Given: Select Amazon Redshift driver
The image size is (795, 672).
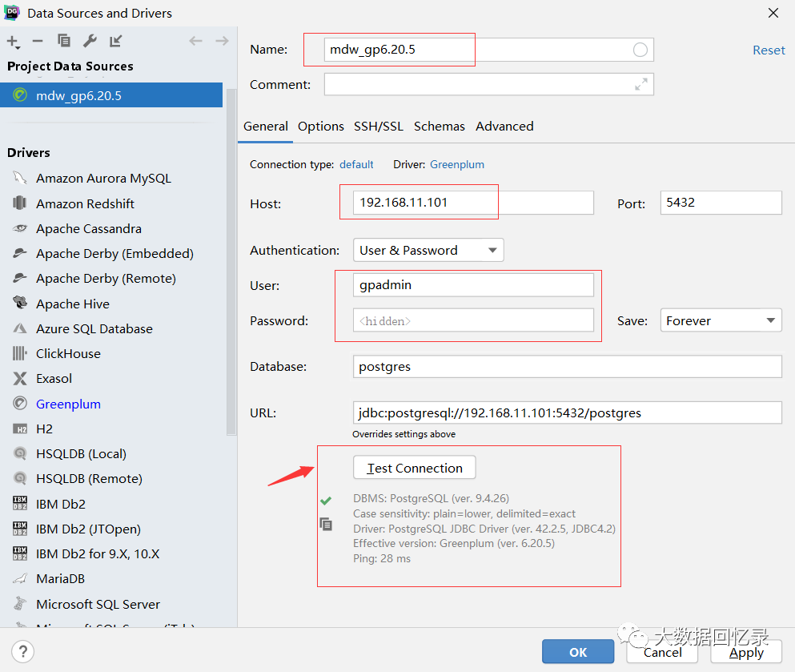Looking at the screenshot, I should [x=85, y=204].
